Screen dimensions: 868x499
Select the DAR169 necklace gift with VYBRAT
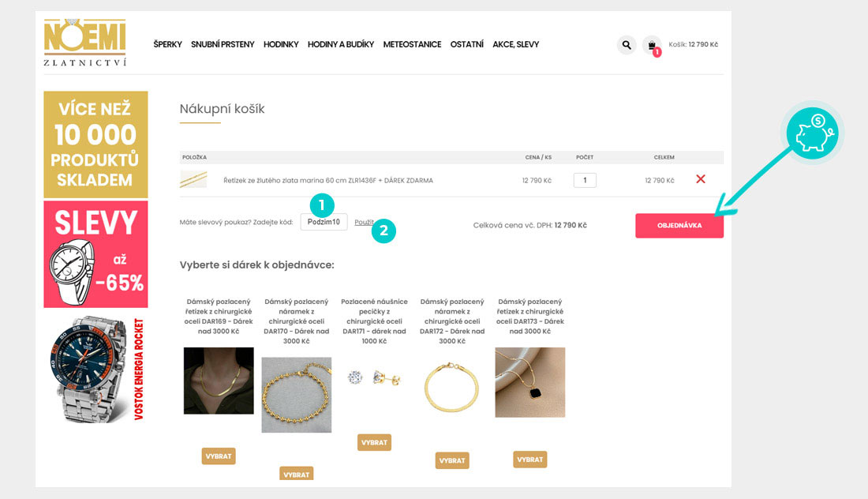(219, 456)
